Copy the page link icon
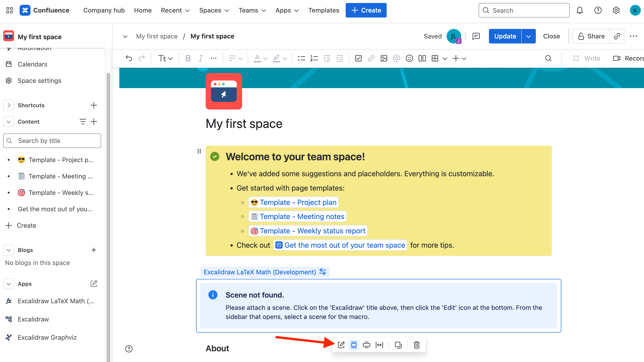644x362 pixels. point(617,36)
